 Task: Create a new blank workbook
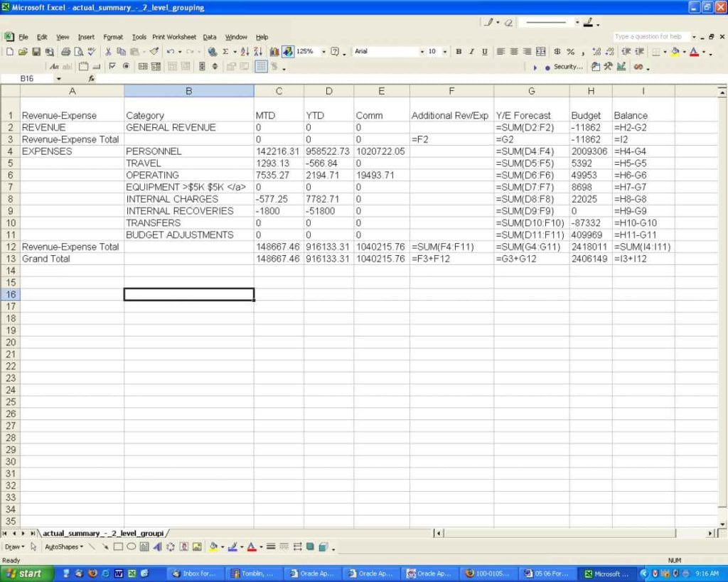(x=9, y=52)
